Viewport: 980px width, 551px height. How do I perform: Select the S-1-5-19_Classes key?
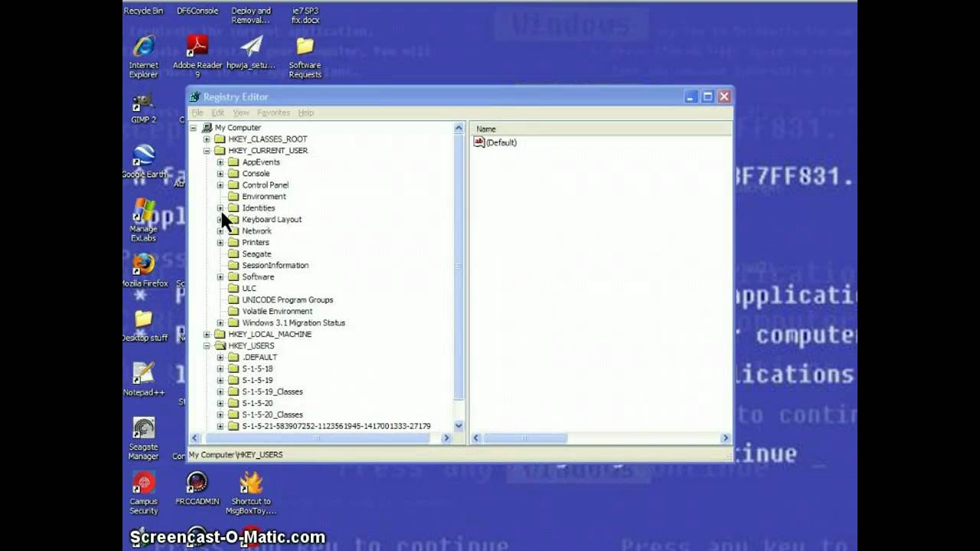click(x=273, y=392)
